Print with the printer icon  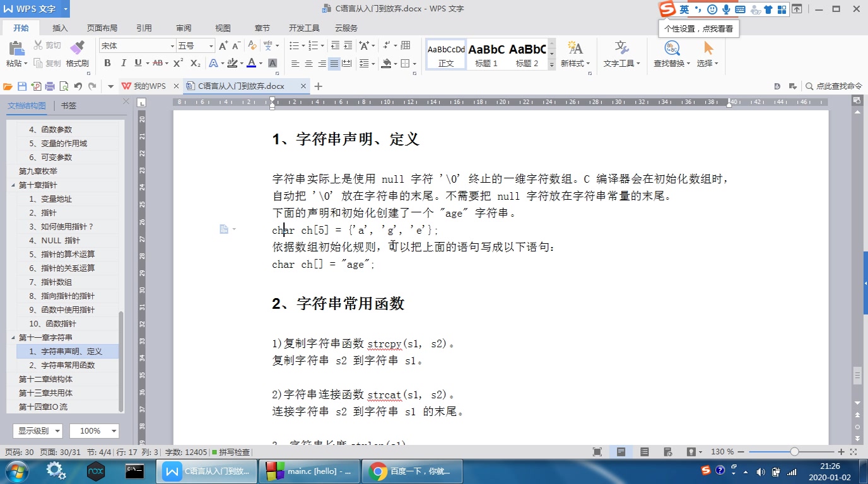(x=50, y=86)
